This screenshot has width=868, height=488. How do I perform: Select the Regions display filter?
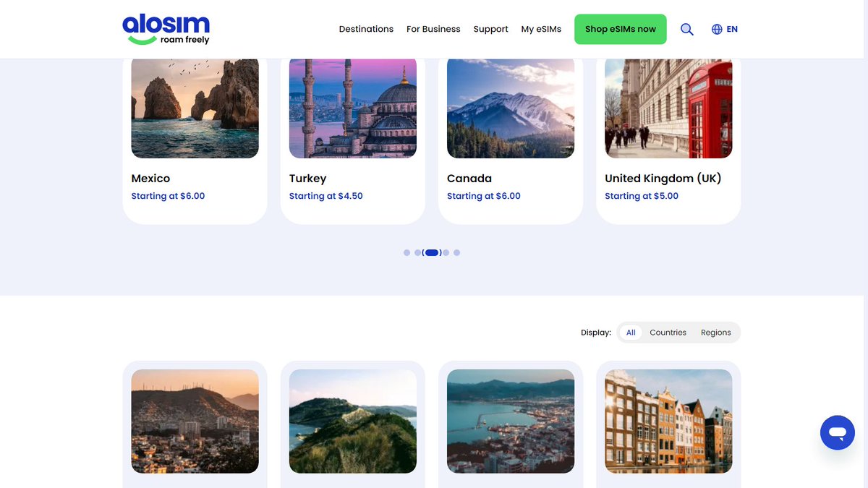pos(716,333)
